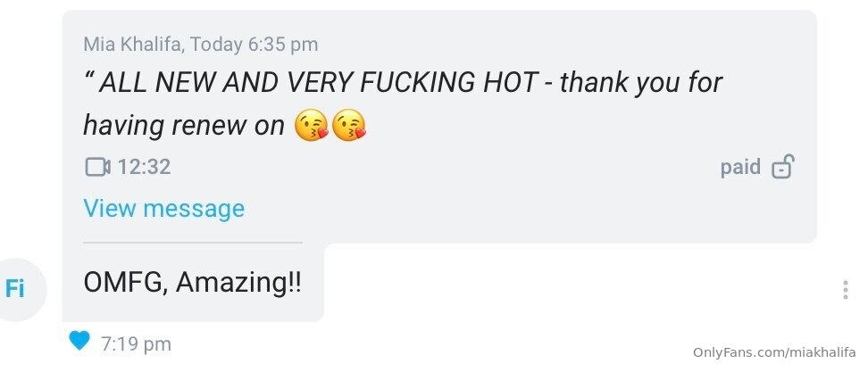
Task: Toggle the blue heart like icon
Action: (79, 340)
